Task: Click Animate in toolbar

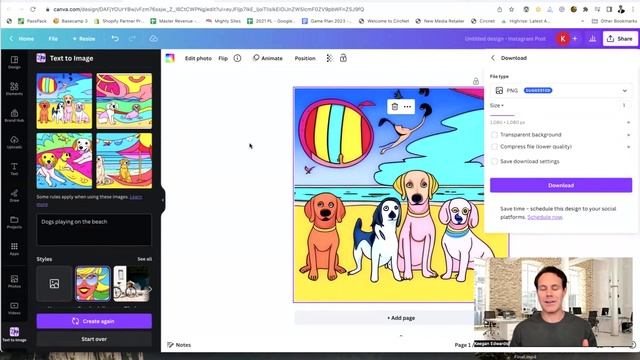Action: pos(268,58)
